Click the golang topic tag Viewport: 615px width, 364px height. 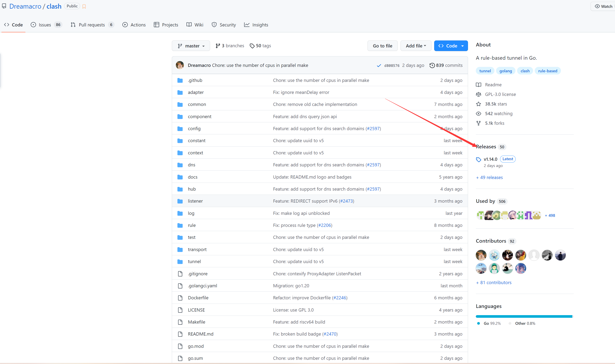[506, 71]
